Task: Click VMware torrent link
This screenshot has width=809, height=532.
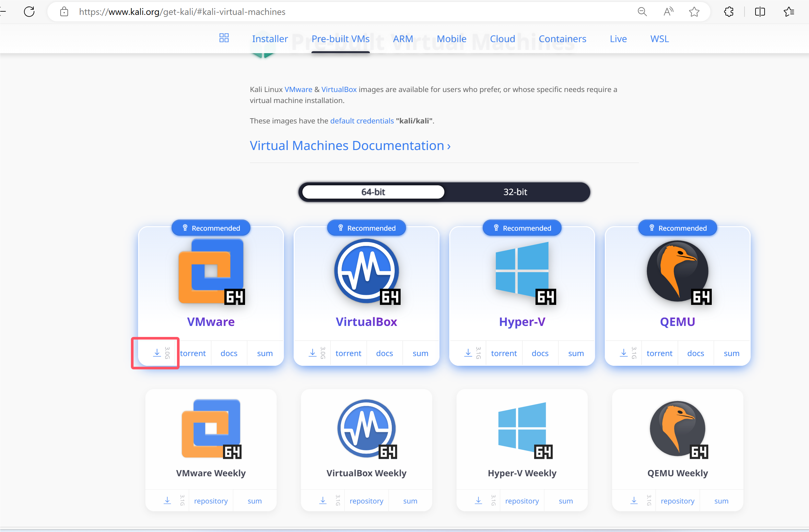Action: click(x=193, y=353)
